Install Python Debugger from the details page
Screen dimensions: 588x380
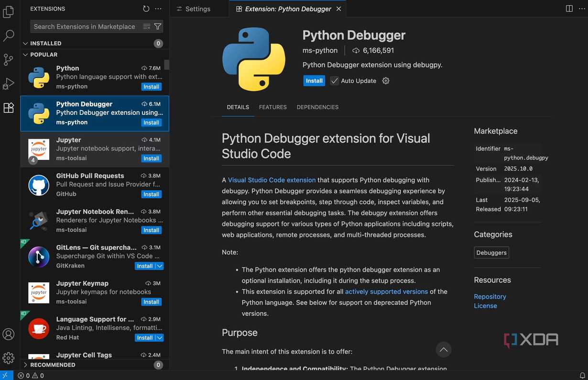314,81
